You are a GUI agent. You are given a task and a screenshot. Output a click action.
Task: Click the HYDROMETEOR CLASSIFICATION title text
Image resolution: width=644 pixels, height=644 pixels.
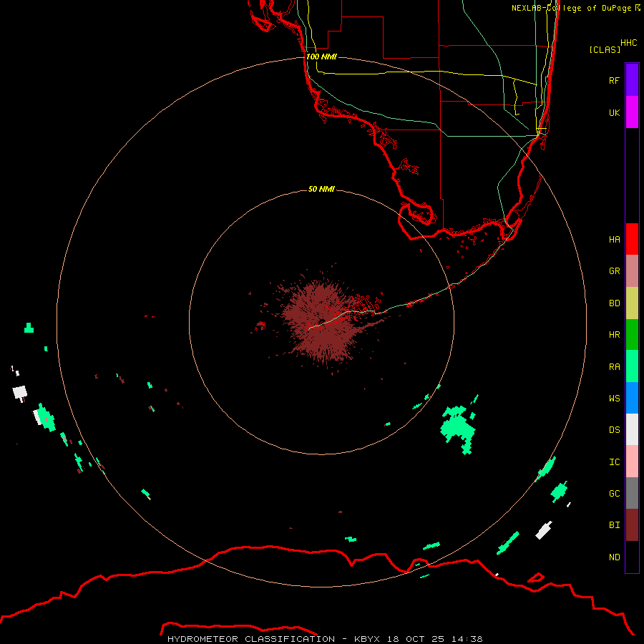(x=251, y=639)
